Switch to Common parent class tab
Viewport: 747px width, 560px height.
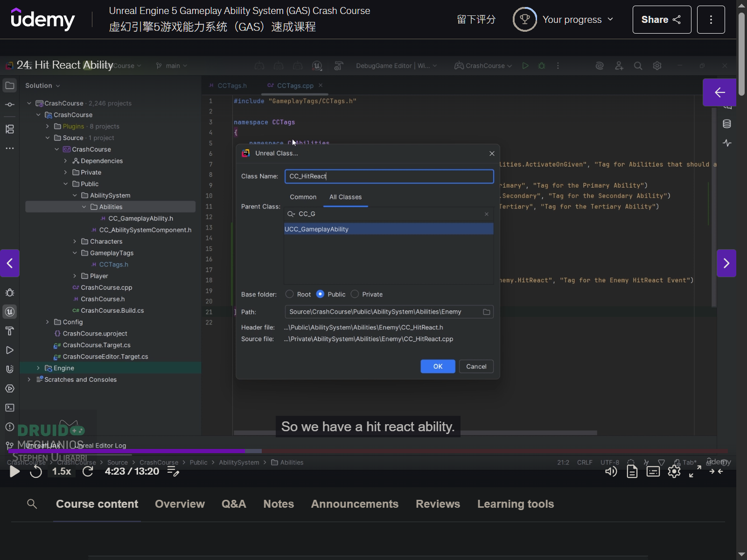(x=303, y=197)
